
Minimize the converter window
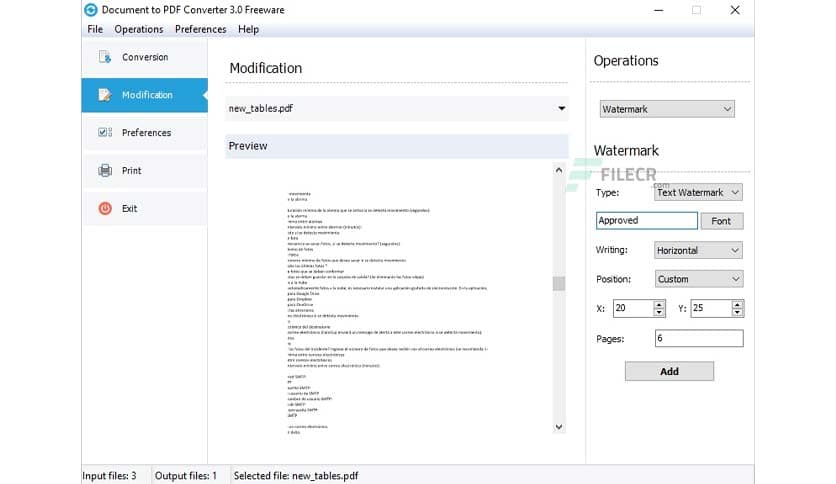pos(659,10)
